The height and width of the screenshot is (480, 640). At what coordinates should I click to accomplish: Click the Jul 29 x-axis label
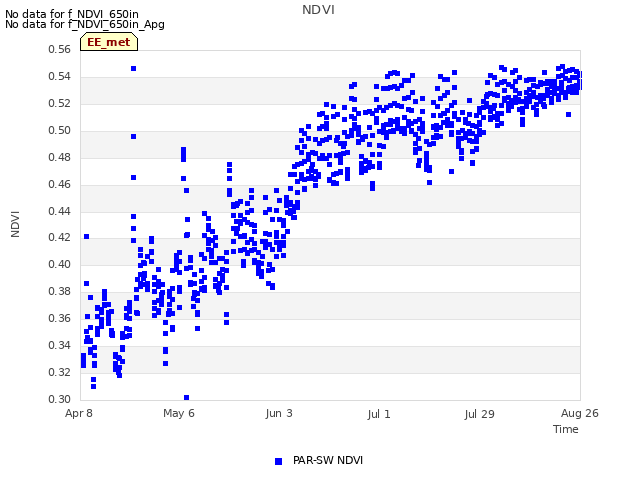tap(479, 414)
